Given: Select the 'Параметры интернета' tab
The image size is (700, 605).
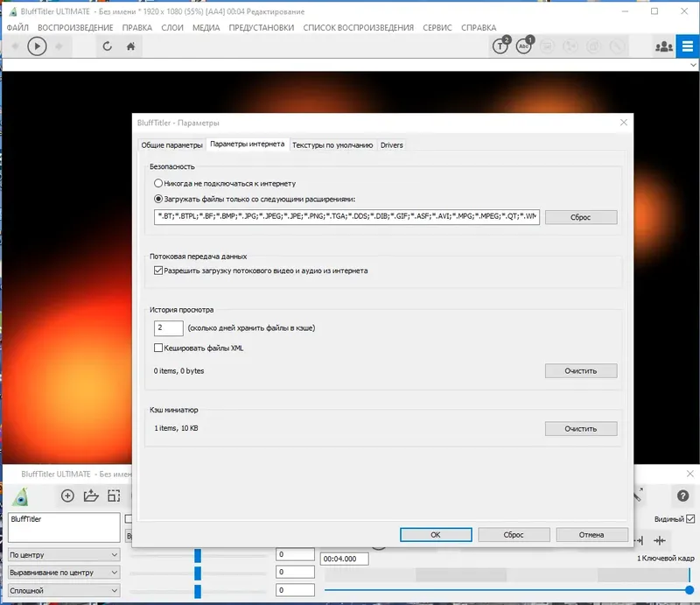Looking at the screenshot, I should pos(248,144).
